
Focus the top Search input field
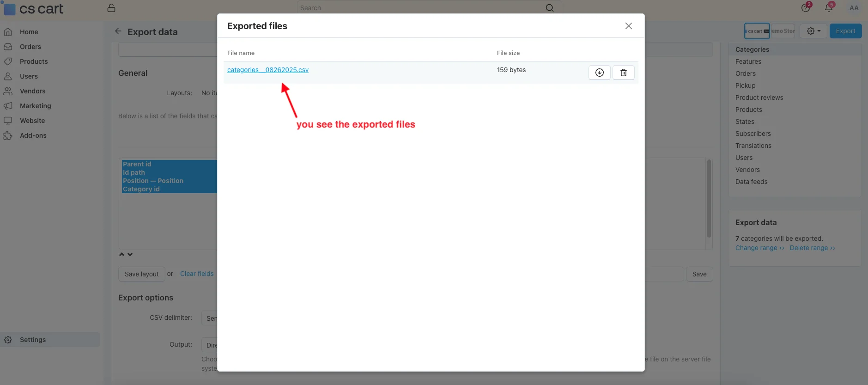pos(420,8)
